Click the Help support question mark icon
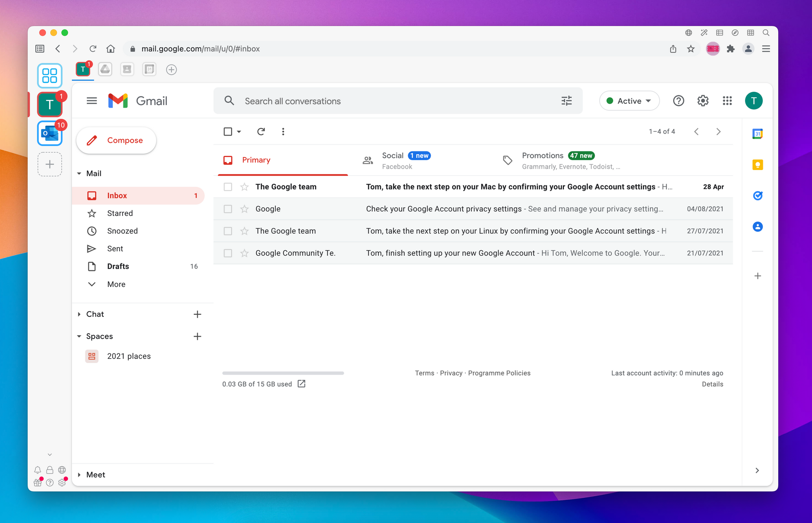 pos(679,101)
